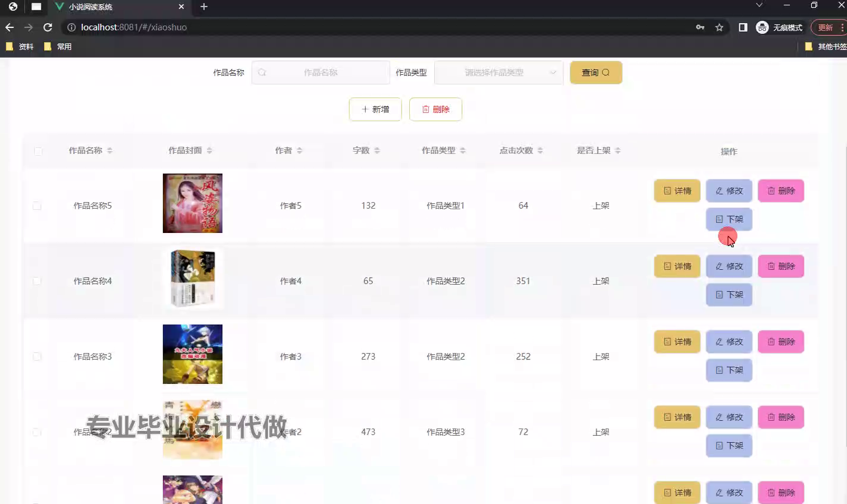Click 修改 edit for the 作者2 row
Viewport: 847px width, 504px height.
729,417
